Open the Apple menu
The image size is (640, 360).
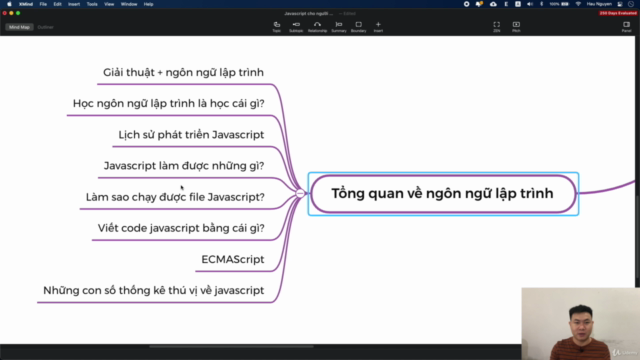click(x=9, y=4)
